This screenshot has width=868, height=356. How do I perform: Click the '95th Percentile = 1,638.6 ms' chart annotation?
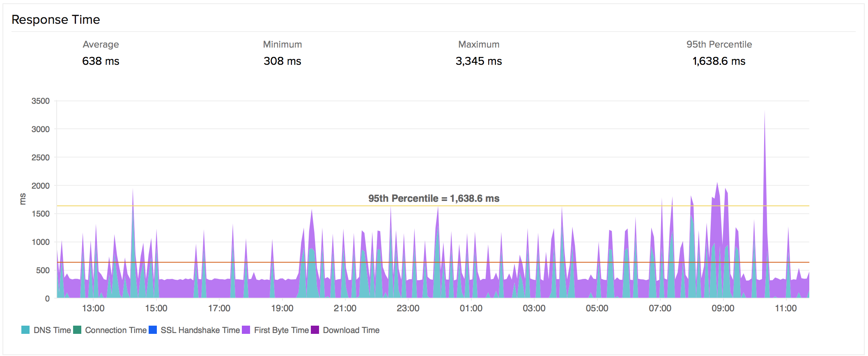(434, 199)
